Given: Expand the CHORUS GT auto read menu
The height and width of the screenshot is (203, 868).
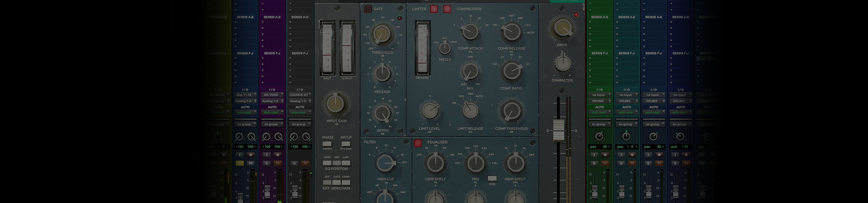Looking at the screenshot, I should click(x=300, y=112).
